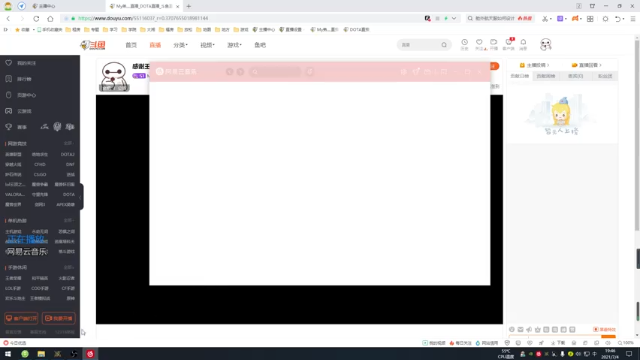Collapse the left sidebar with its arrow handle
640x360 pixels.
pyautogui.click(x=81, y=197)
